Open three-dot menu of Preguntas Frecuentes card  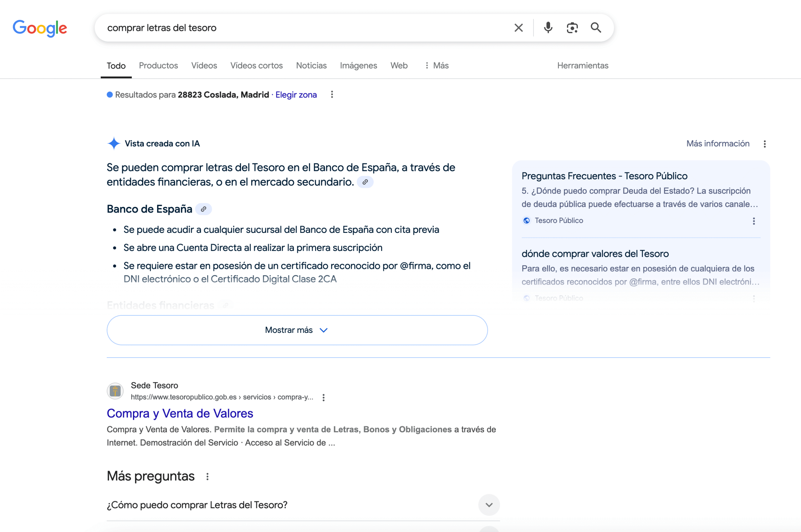(x=754, y=221)
